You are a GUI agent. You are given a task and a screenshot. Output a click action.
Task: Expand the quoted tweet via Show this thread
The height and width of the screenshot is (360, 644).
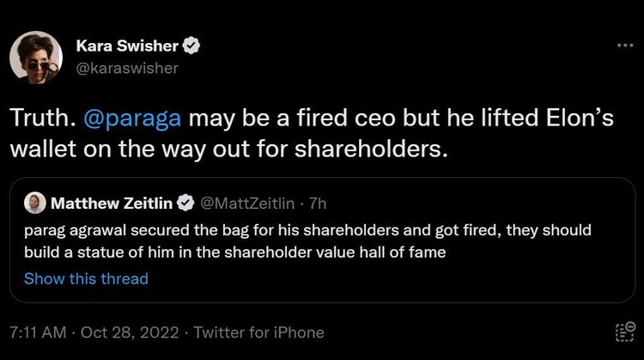point(86,278)
